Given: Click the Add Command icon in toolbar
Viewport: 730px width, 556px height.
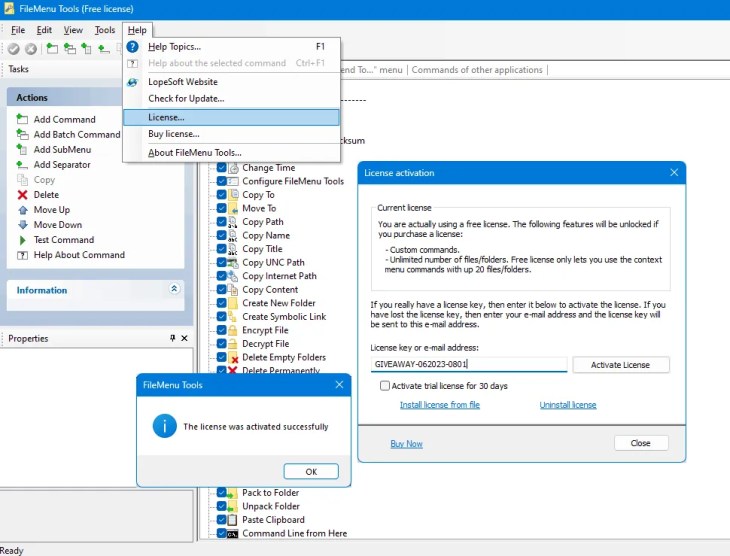Looking at the screenshot, I should click(x=52, y=48).
